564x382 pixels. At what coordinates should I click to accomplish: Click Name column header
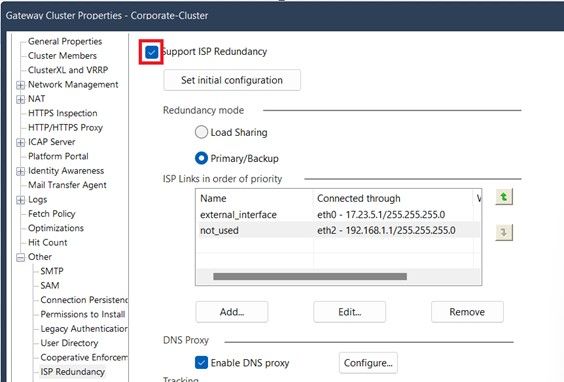pos(213,198)
